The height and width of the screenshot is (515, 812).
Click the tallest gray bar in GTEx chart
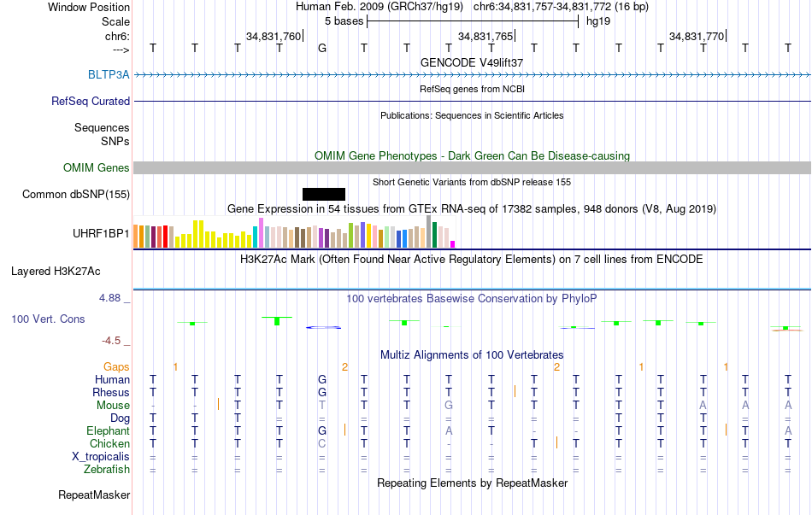(429, 231)
